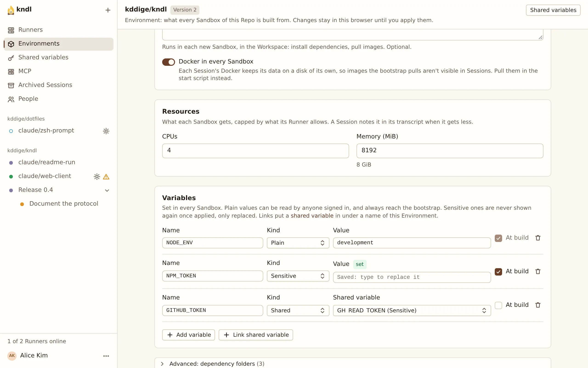The height and width of the screenshot is (368, 588).
Task: Open the Kind dropdown showing Sensitive
Action: click(298, 276)
